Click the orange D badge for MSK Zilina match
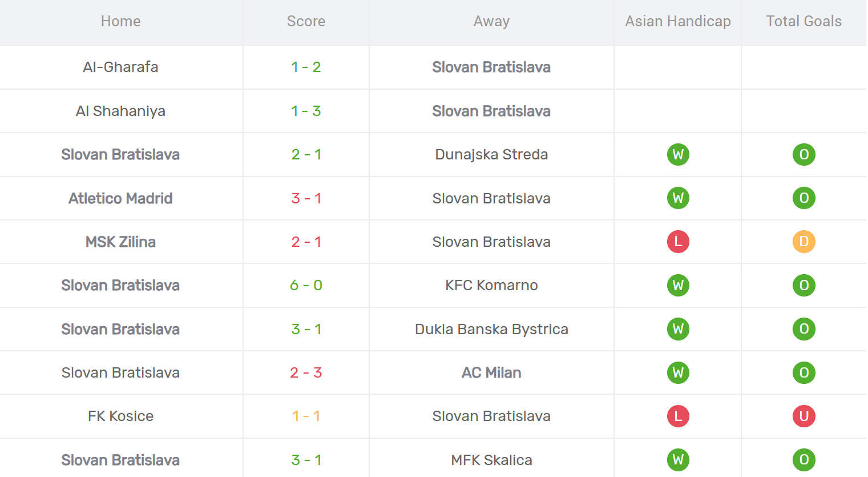 click(x=804, y=242)
